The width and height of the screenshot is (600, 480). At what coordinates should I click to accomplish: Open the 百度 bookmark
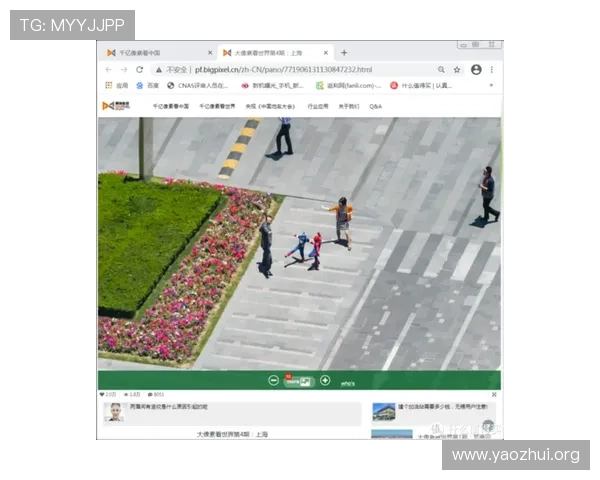[147, 85]
